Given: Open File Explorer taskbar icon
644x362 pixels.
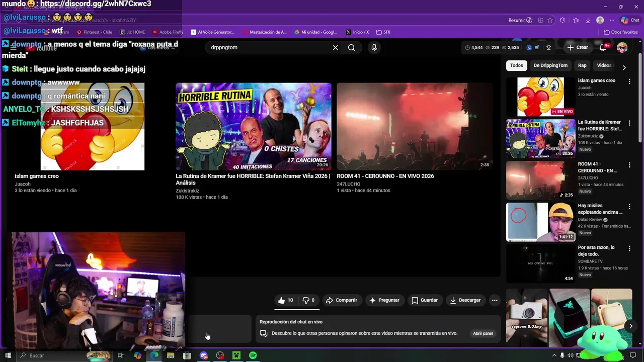Looking at the screenshot, I should (171, 355).
